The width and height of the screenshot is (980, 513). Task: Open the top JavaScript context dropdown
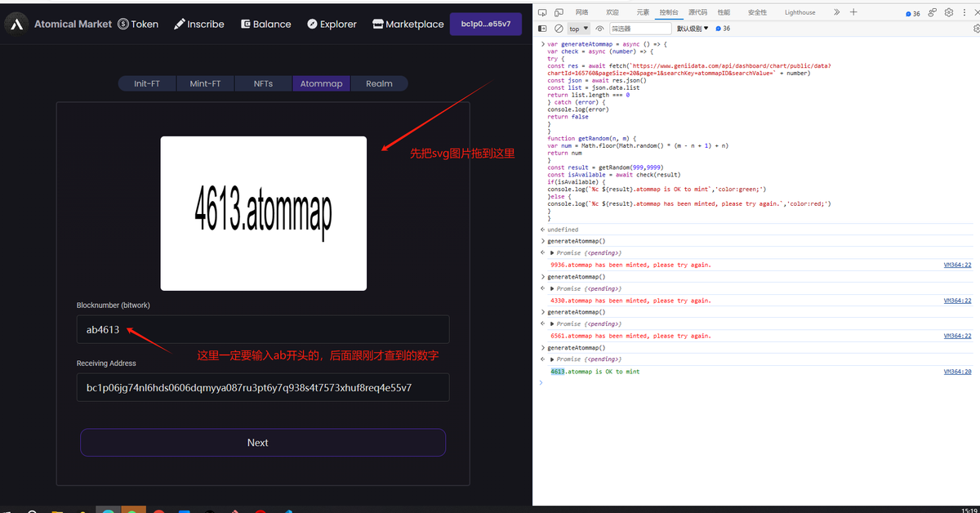tap(578, 28)
